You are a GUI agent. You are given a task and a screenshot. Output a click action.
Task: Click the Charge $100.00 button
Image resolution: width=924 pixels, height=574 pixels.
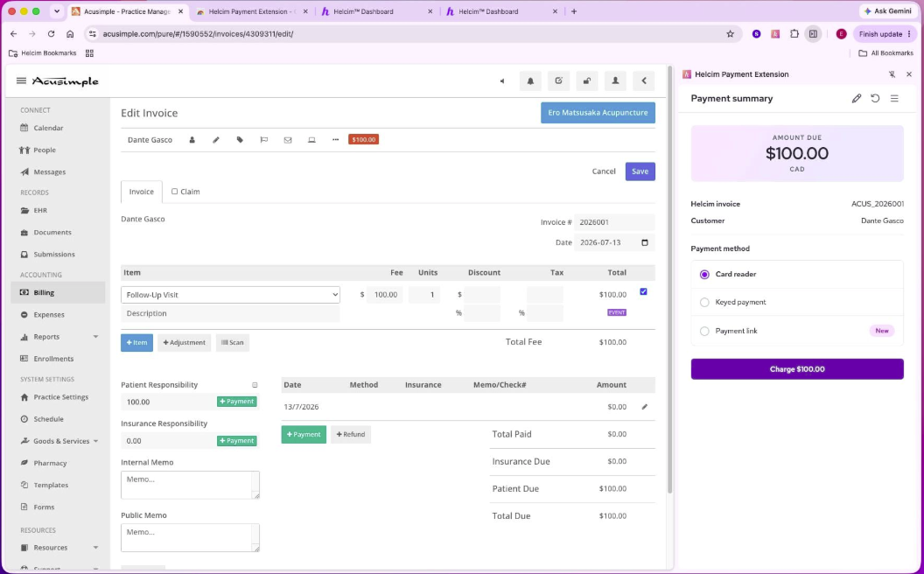point(797,369)
